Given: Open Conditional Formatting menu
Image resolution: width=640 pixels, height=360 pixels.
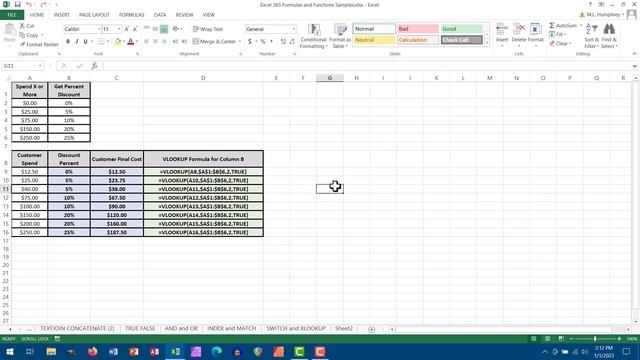Looking at the screenshot, I should (x=313, y=36).
